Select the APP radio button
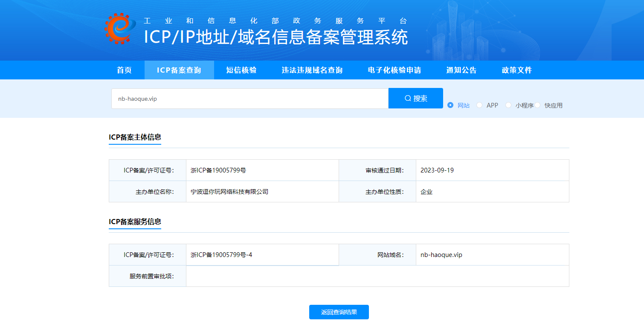 [x=479, y=105]
